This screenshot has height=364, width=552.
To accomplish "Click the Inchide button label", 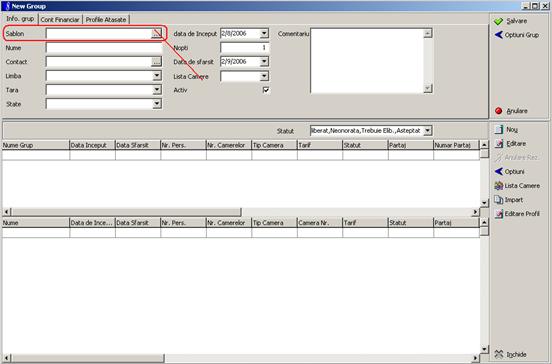I will pyautogui.click(x=516, y=354).
